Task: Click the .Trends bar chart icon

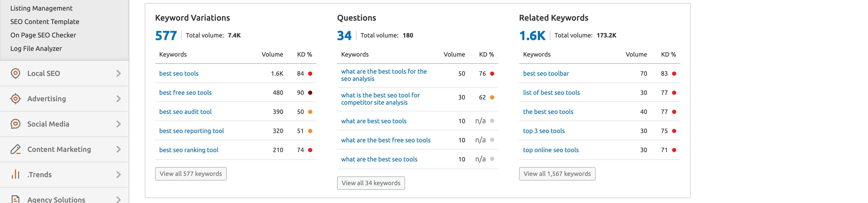Action: click(16, 174)
